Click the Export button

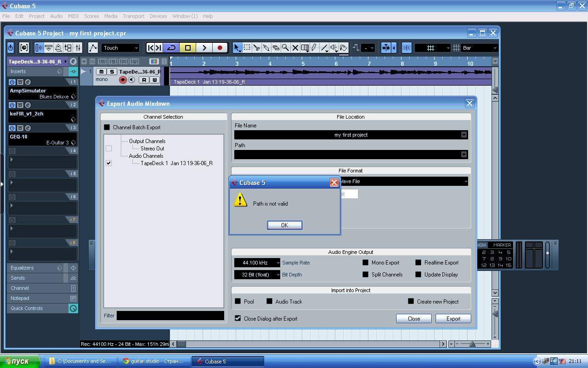[453, 319]
